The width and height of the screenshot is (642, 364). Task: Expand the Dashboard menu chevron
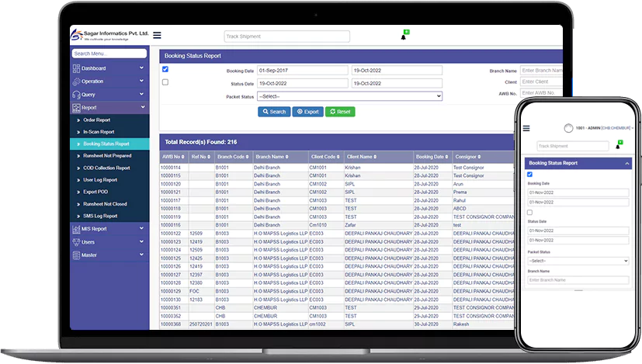[141, 68]
